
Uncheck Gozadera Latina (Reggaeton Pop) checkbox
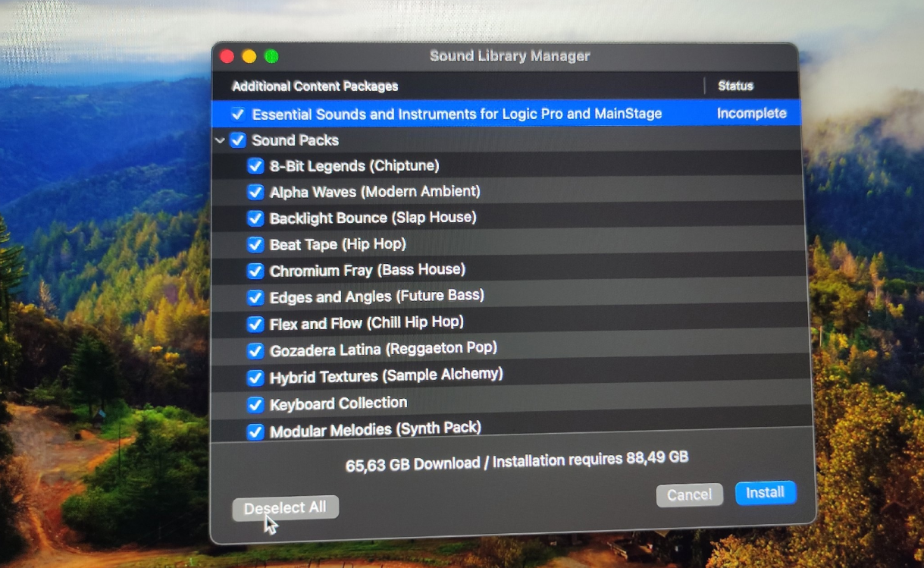255,350
